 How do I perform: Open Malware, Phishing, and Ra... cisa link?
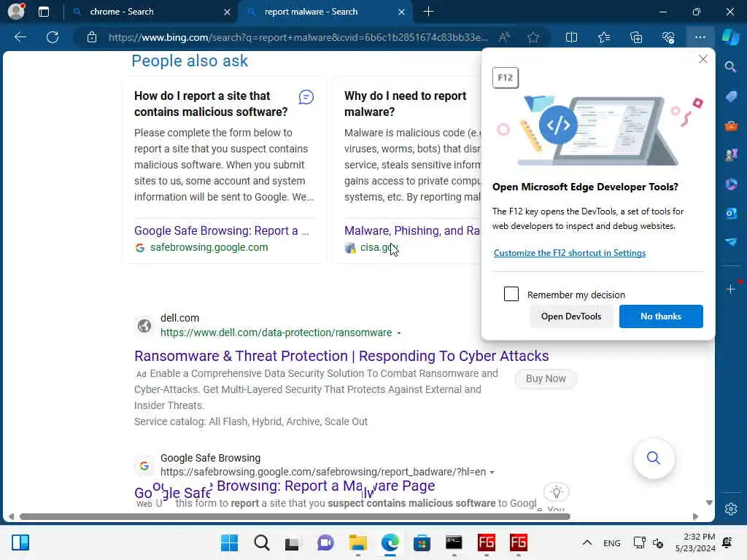coord(411,230)
